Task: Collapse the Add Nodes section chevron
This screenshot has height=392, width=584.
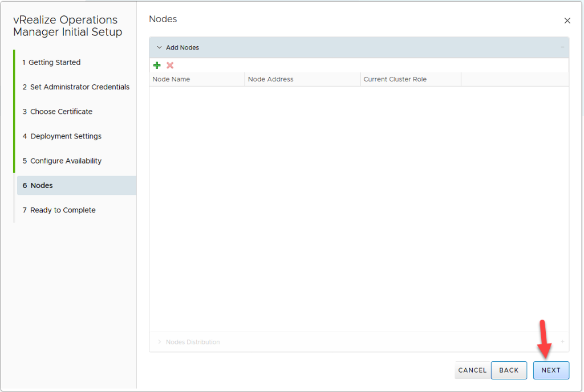Action: pos(160,48)
